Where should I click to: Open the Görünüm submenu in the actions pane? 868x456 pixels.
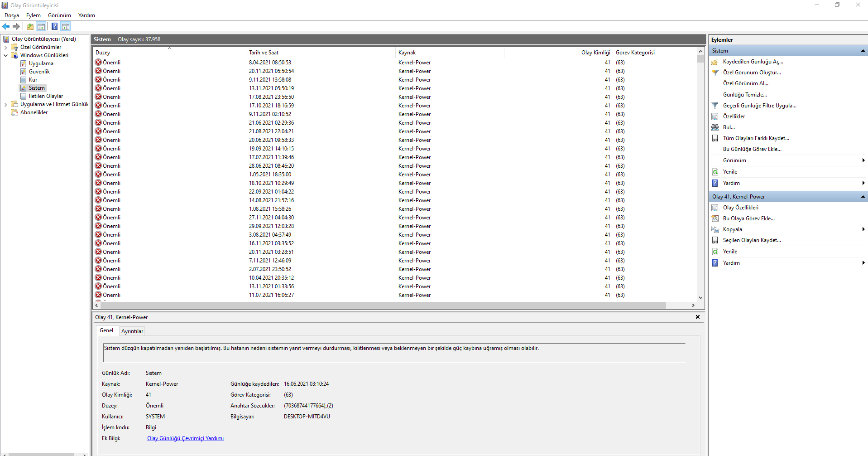click(x=788, y=160)
